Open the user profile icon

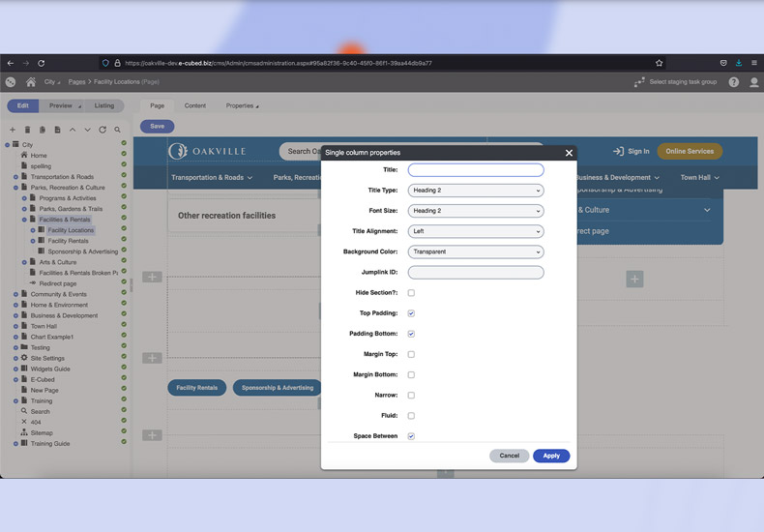[x=754, y=82]
